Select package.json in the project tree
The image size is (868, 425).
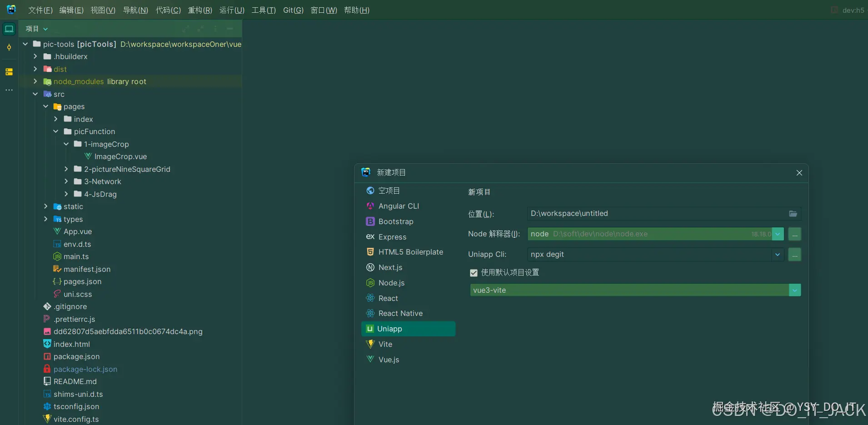click(x=76, y=356)
